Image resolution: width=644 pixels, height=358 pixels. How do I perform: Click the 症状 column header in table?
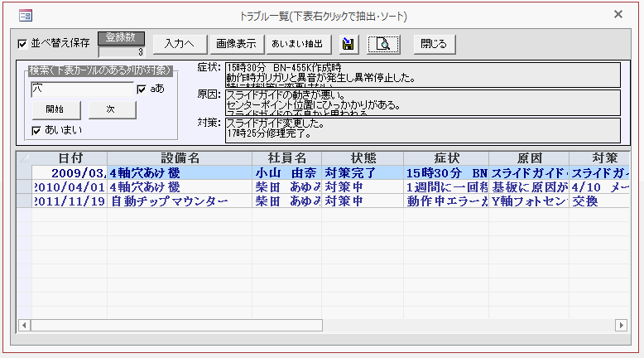pos(446,158)
